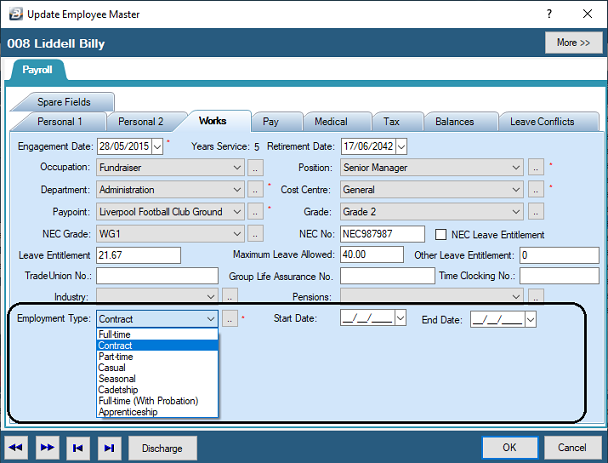Screen dimensions: 608x463
Task: Open the Start Date calendar dropdown
Action: coord(400,318)
